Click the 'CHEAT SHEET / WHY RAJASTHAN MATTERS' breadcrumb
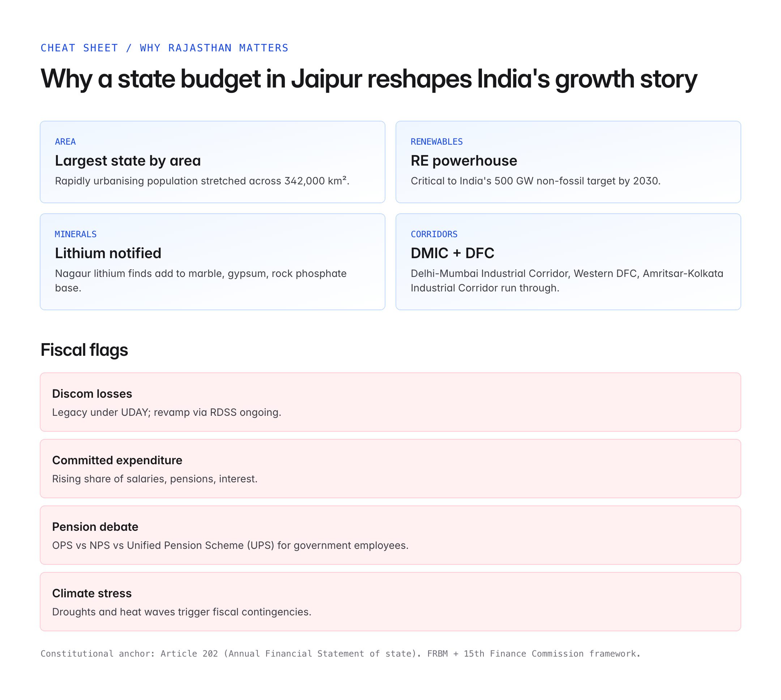The width and height of the screenshot is (781, 700). pos(164,48)
